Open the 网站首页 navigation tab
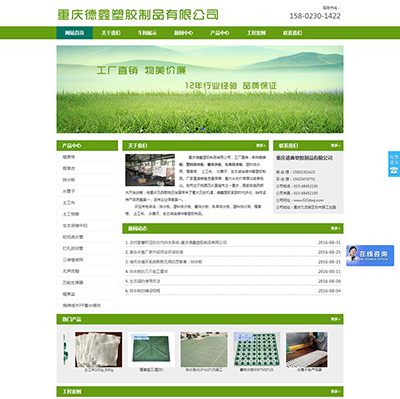The image size is (400, 399). pyautogui.click(x=74, y=33)
